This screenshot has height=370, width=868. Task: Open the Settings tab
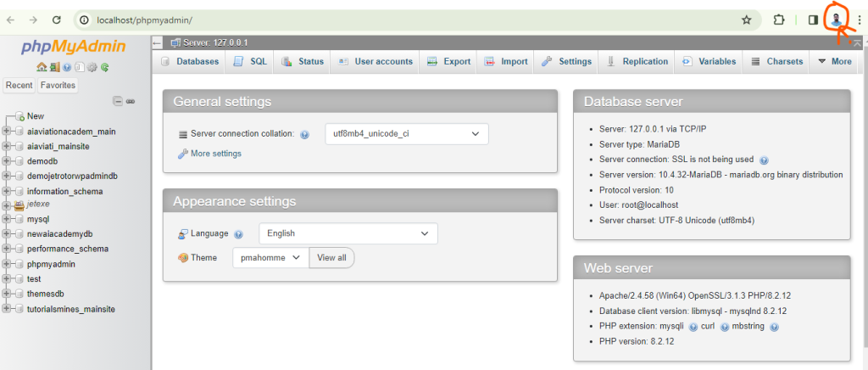click(x=567, y=61)
